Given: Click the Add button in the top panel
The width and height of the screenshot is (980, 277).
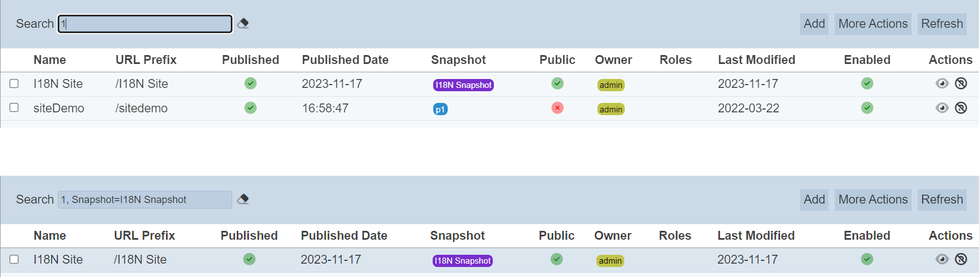Looking at the screenshot, I should pos(814,24).
